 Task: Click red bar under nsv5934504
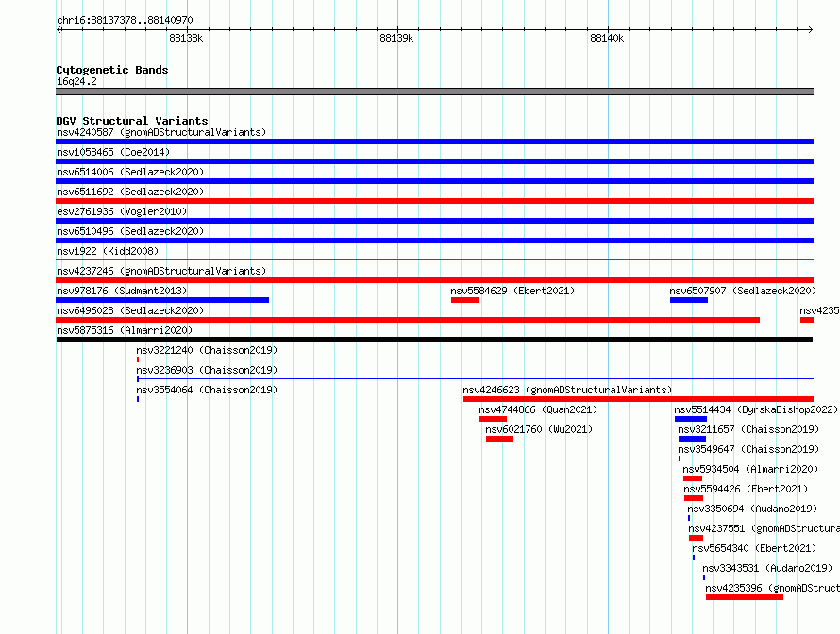(693, 478)
